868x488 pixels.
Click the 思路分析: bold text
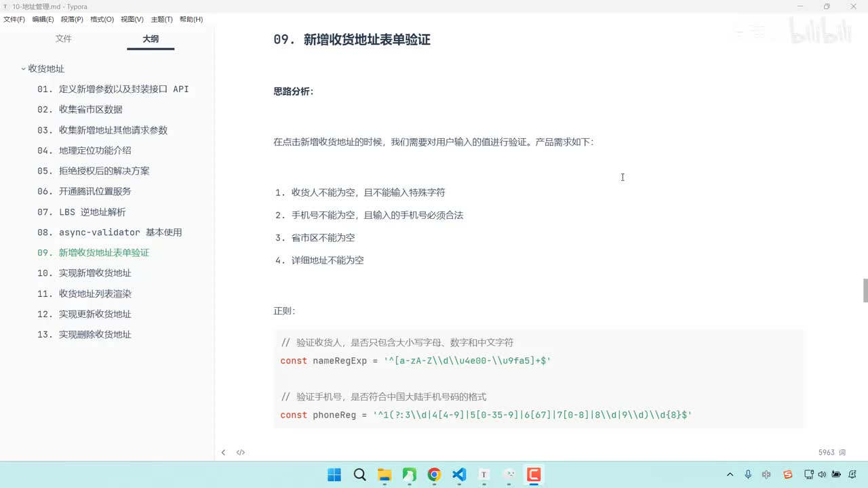(294, 91)
